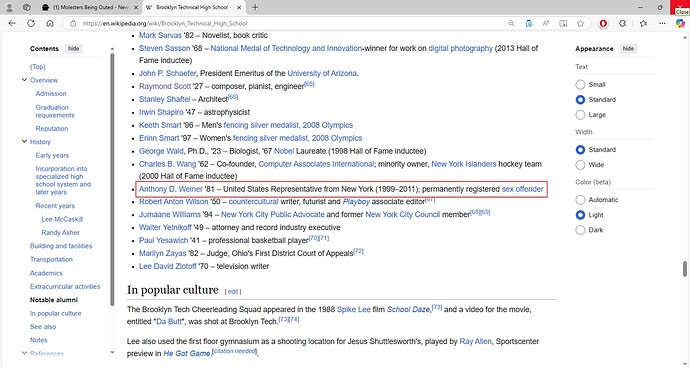This screenshot has width=690, height=368.
Task: Open the Copilot icon in toolbar
Action: (680, 23)
